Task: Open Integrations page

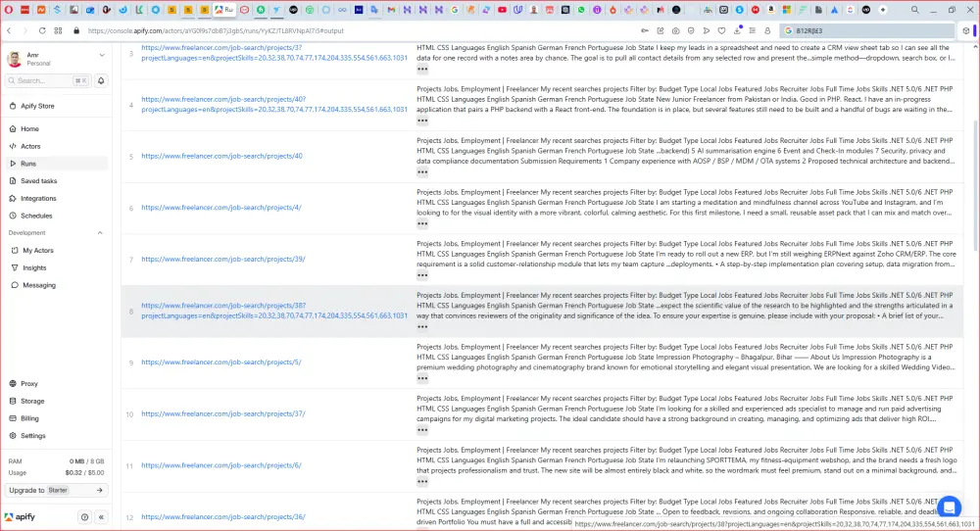Action: (x=38, y=199)
